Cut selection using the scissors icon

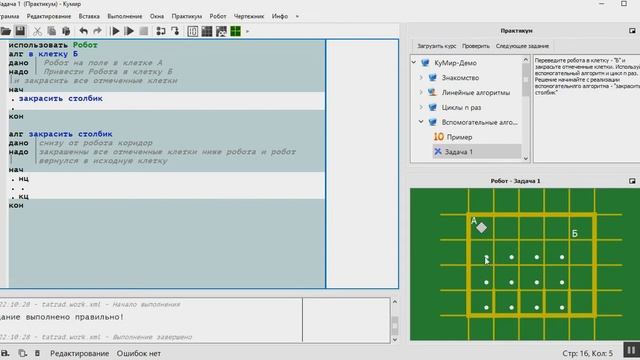38,31
